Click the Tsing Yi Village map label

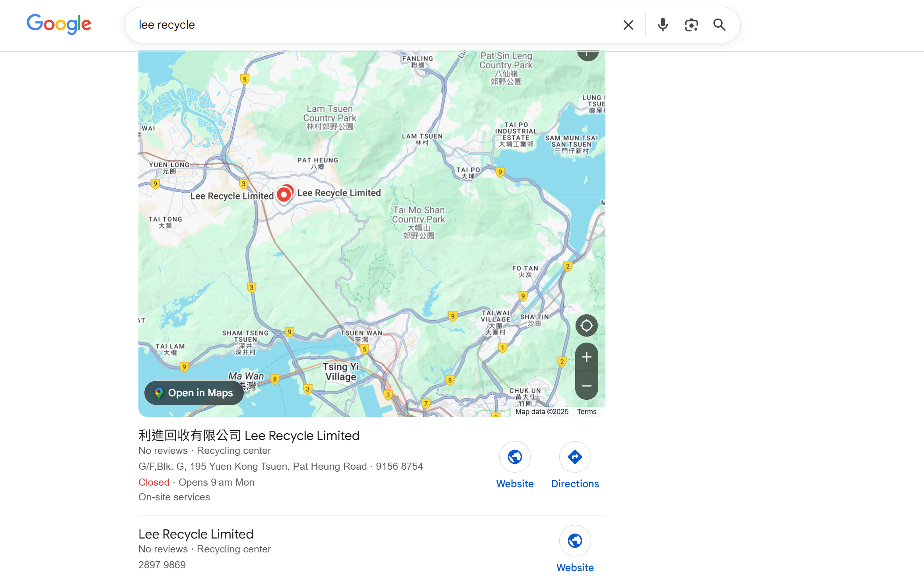(340, 372)
